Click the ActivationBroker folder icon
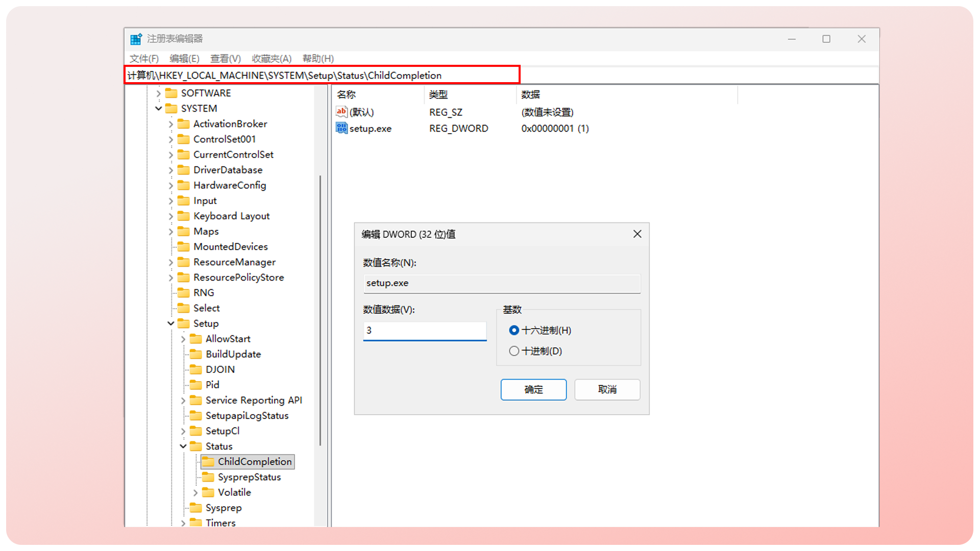The height and width of the screenshot is (551, 980). tap(184, 124)
